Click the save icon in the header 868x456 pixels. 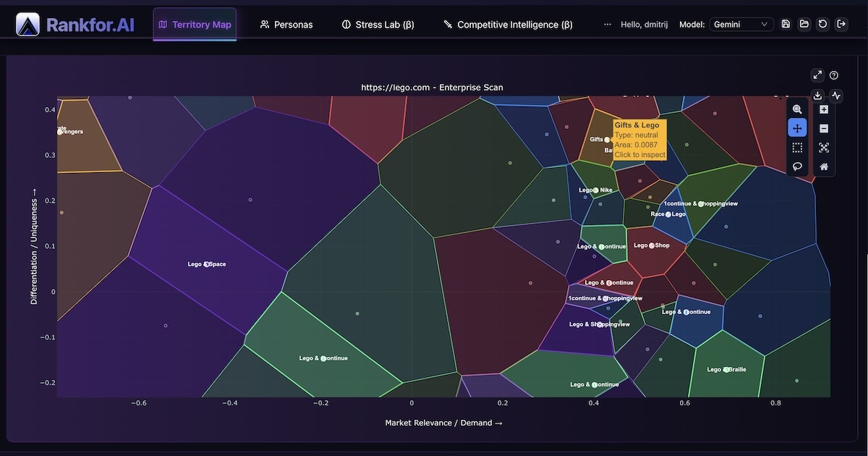[x=786, y=24]
